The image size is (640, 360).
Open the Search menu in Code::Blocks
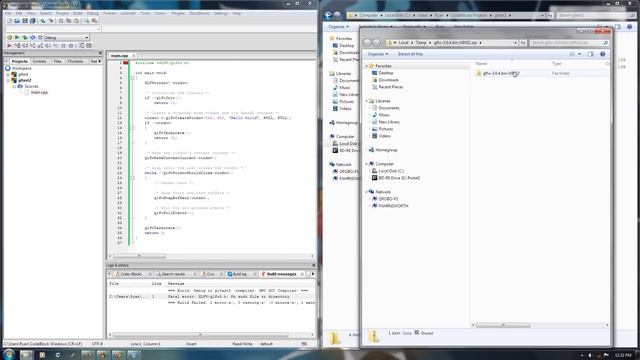[x=46, y=13]
